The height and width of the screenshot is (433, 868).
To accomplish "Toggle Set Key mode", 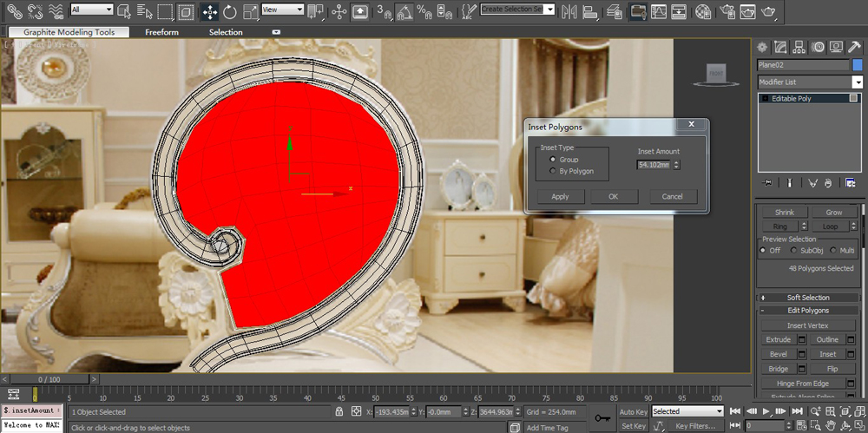I will point(634,426).
